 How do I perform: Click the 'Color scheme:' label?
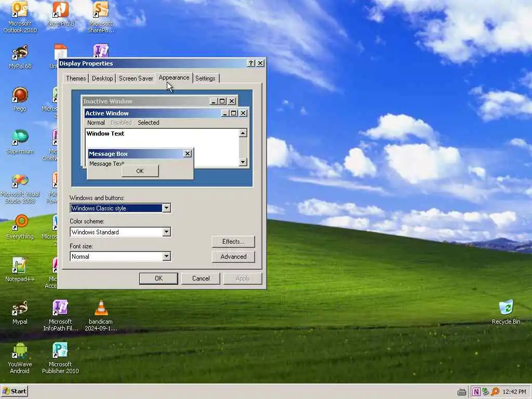[x=87, y=221]
